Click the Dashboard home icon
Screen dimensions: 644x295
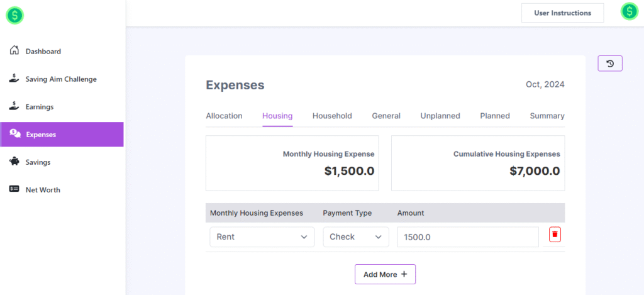click(x=14, y=51)
